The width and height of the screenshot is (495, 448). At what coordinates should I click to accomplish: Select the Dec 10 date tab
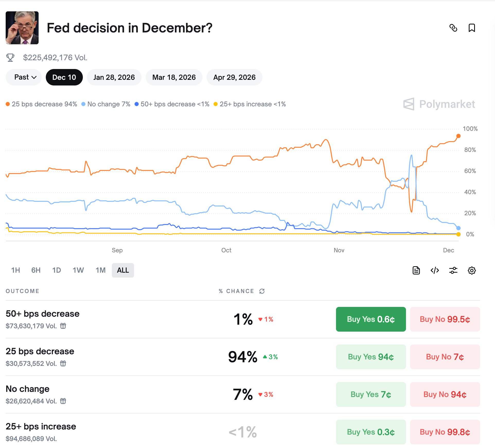64,77
